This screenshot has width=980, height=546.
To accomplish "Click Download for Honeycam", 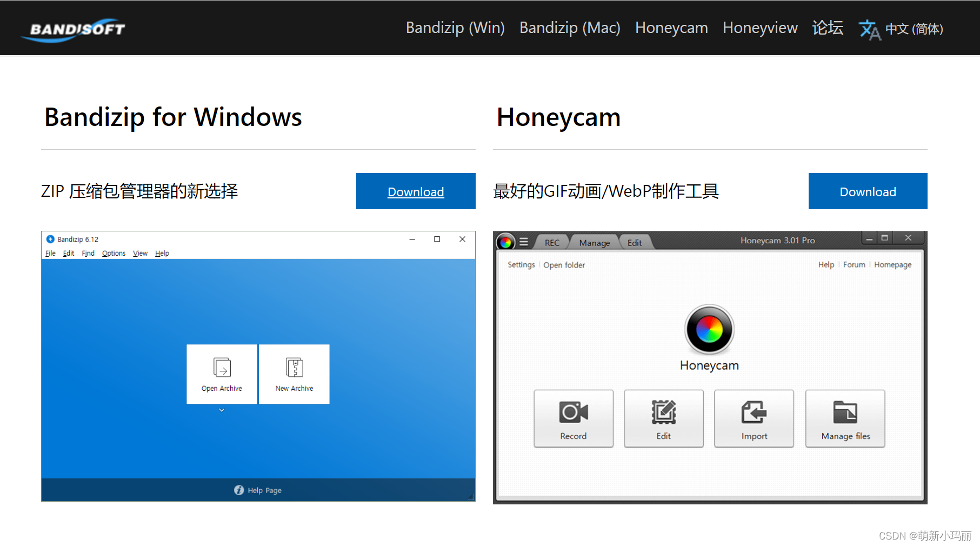I will (868, 191).
